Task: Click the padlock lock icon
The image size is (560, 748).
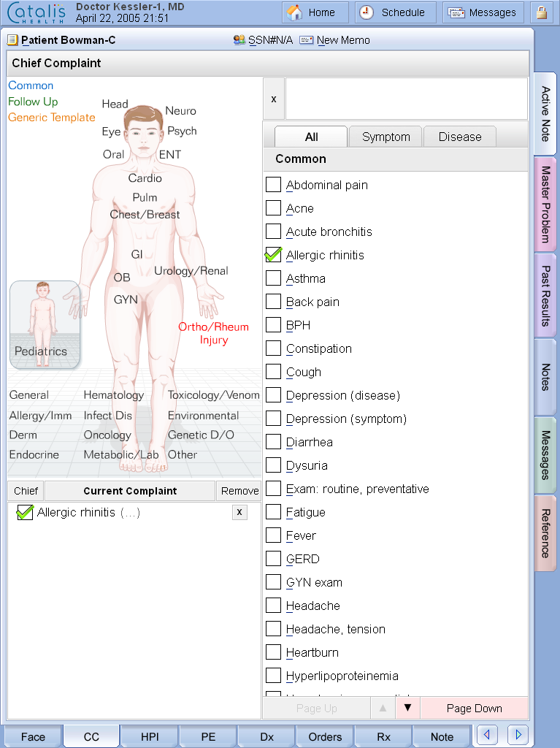Action: (542, 12)
